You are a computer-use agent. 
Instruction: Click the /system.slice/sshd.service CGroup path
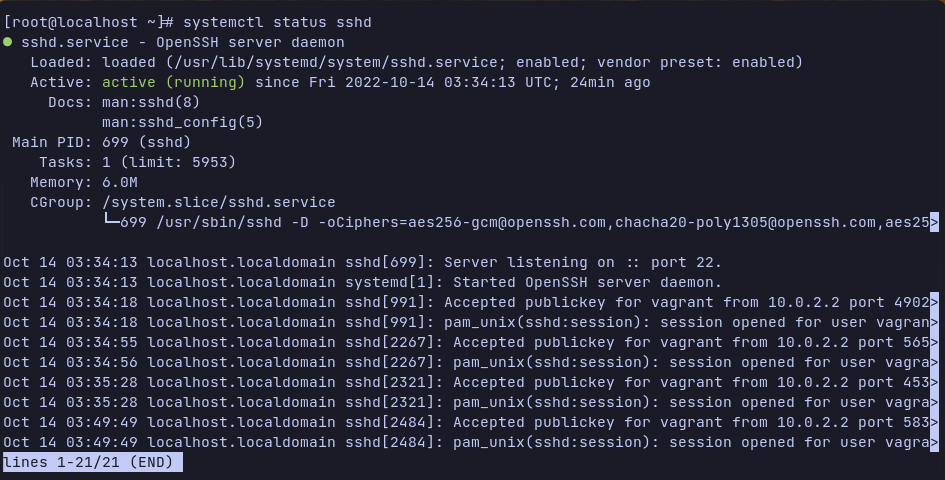pos(219,202)
